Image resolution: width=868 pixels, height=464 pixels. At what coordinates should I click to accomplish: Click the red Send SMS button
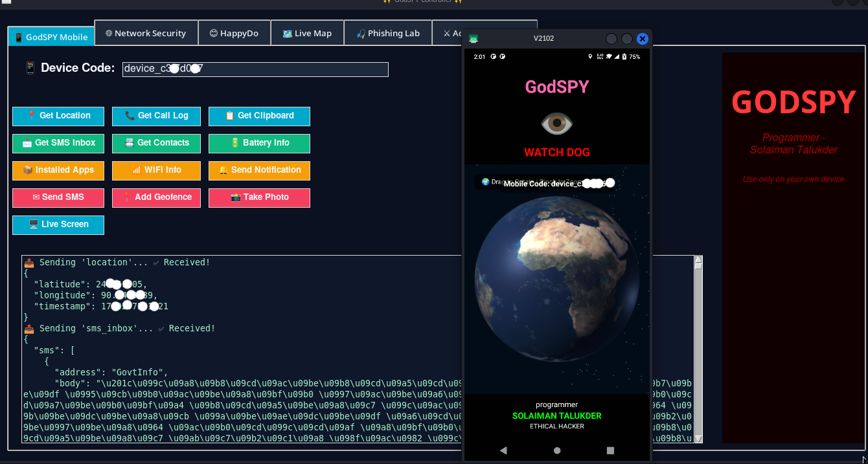pos(58,197)
